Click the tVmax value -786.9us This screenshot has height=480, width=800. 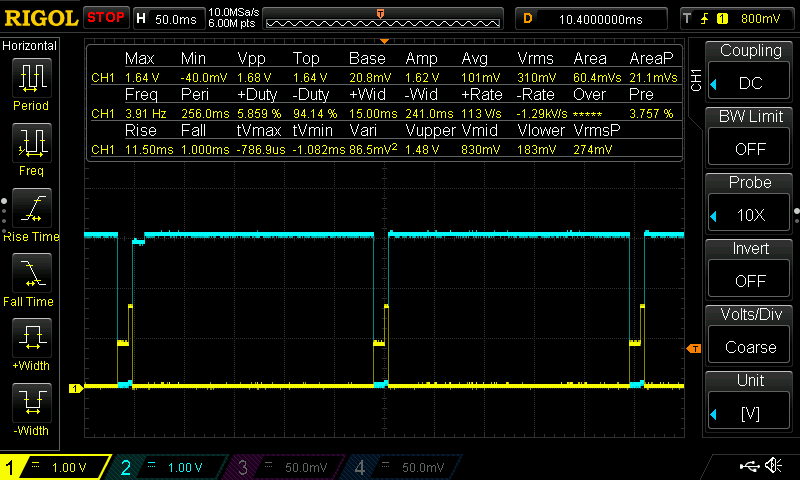pos(261,149)
